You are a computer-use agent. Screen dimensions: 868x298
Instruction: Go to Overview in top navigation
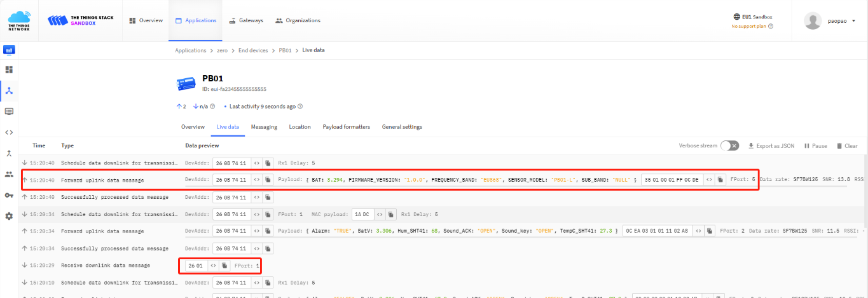pos(146,20)
